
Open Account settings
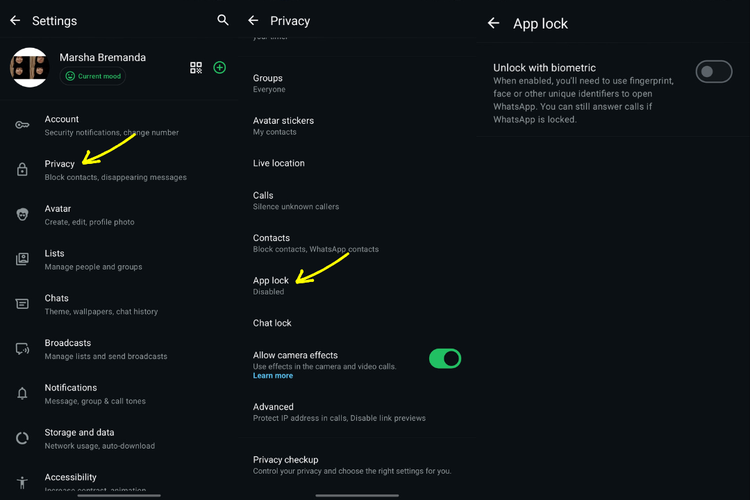(x=119, y=125)
